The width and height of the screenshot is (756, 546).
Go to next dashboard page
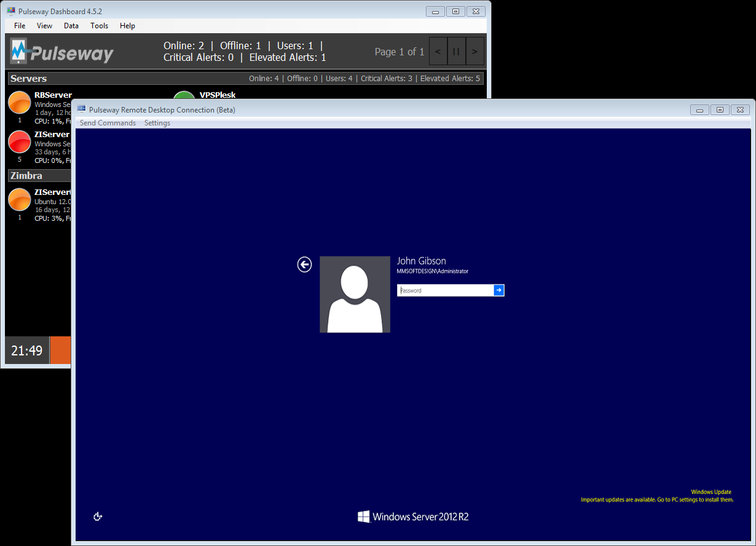474,52
